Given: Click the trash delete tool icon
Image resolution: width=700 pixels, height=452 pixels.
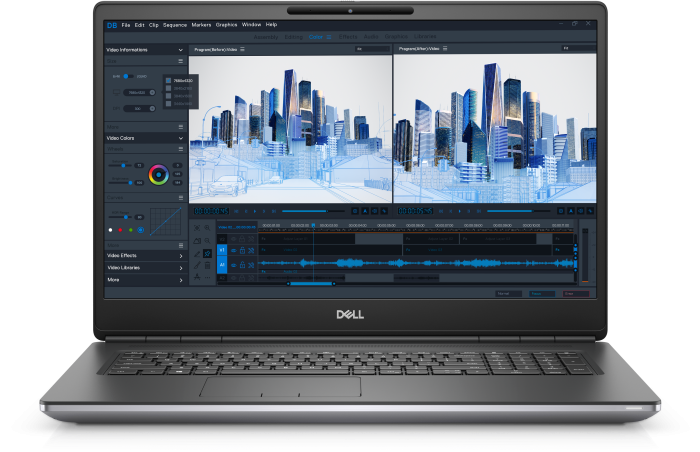Looking at the screenshot, I should 208,266.
